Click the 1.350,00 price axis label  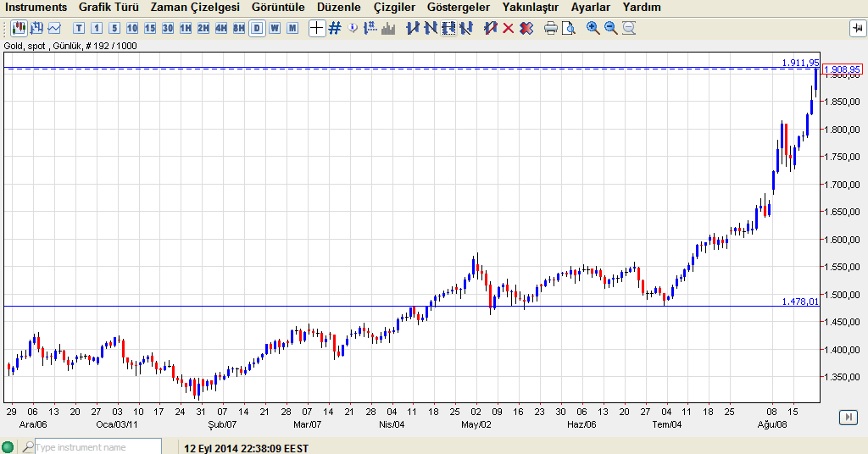pos(842,377)
